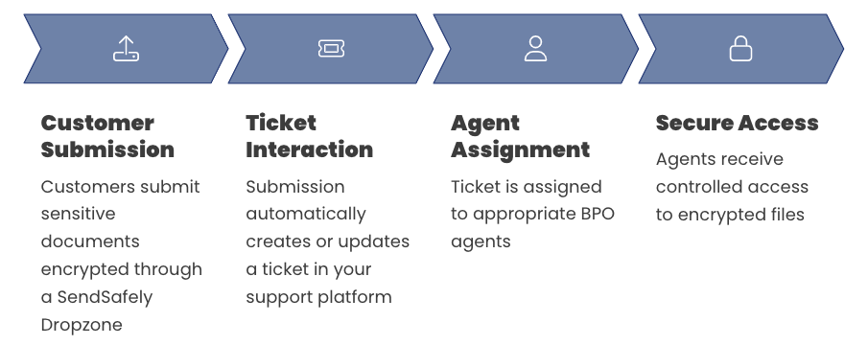Select the Customer Submission heading

(108, 136)
